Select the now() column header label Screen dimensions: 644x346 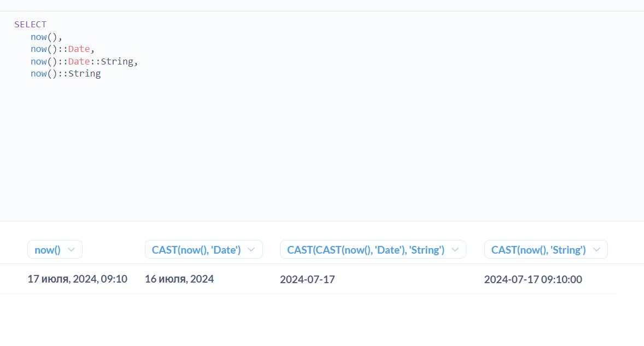click(47, 250)
